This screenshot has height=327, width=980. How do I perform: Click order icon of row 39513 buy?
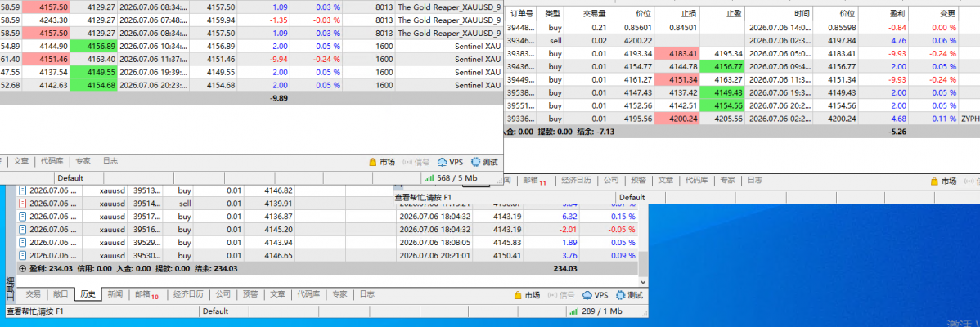click(23, 190)
